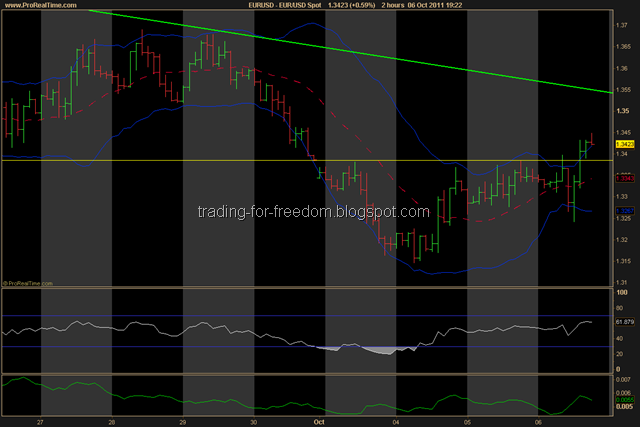Screen dimensions: 640x427
Task: Click the 06 date label on time axis
Action: point(538,422)
